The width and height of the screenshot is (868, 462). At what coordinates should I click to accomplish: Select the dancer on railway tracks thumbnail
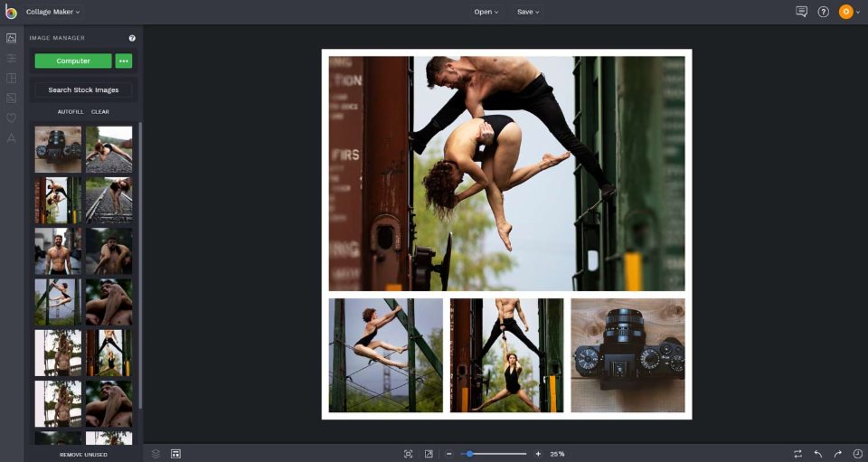pos(109,149)
